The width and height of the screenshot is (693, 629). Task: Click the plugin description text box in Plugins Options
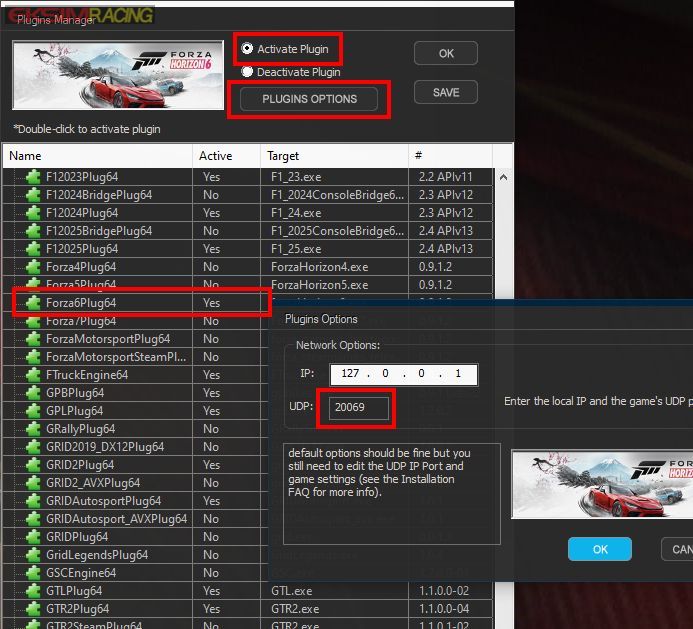pos(392,494)
